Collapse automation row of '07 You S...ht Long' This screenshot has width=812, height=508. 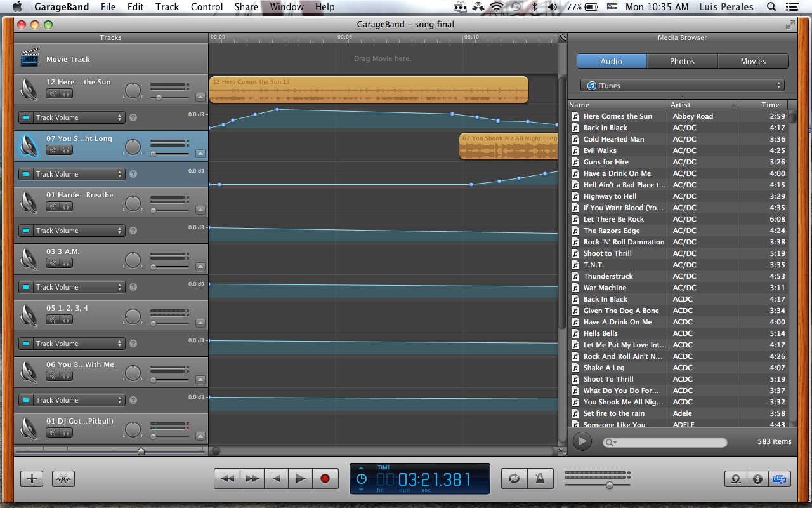tap(200, 154)
